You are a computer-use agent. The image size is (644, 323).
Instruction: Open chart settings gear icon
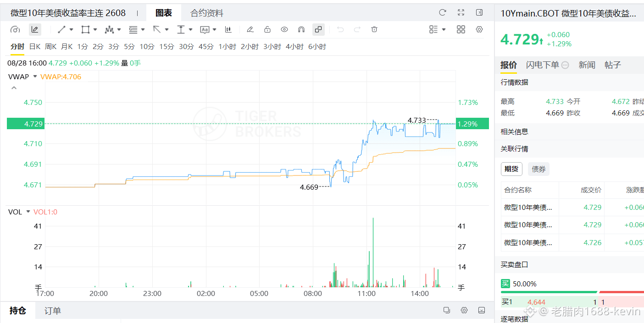point(479,30)
